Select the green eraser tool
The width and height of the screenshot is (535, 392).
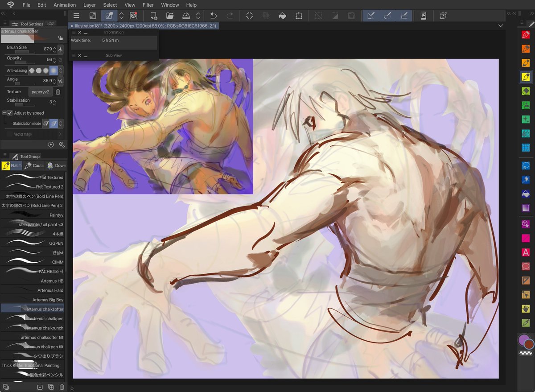[x=526, y=91]
